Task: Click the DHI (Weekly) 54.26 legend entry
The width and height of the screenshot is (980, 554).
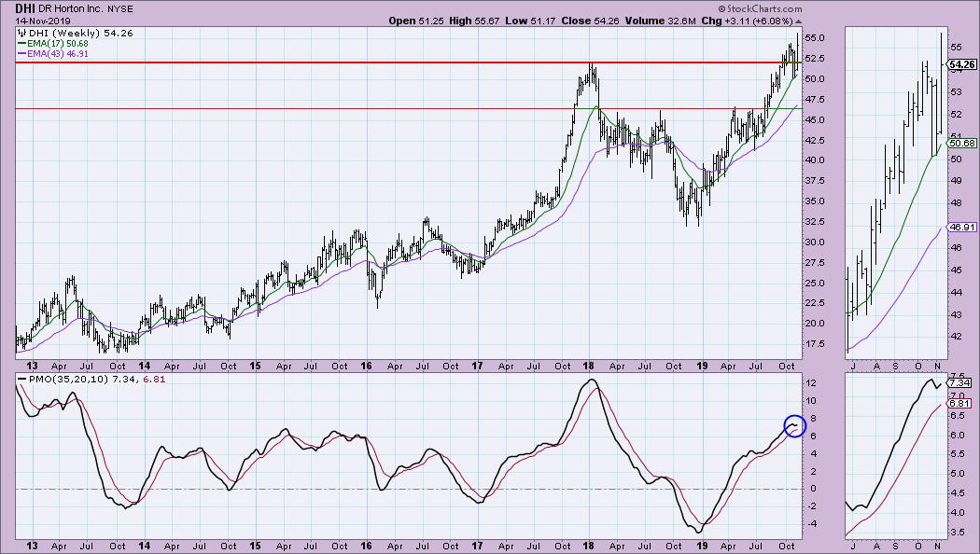Action: tap(80, 33)
